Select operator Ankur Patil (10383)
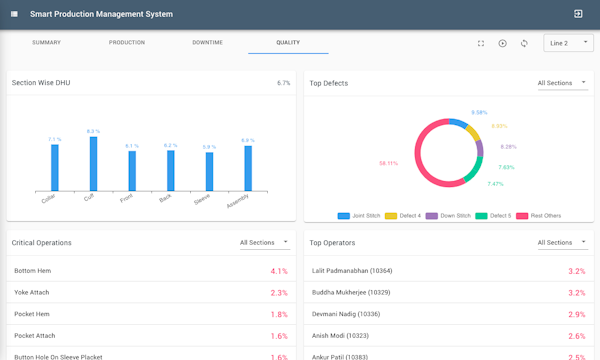Screen dimensions: 600x360 (449, 354)
